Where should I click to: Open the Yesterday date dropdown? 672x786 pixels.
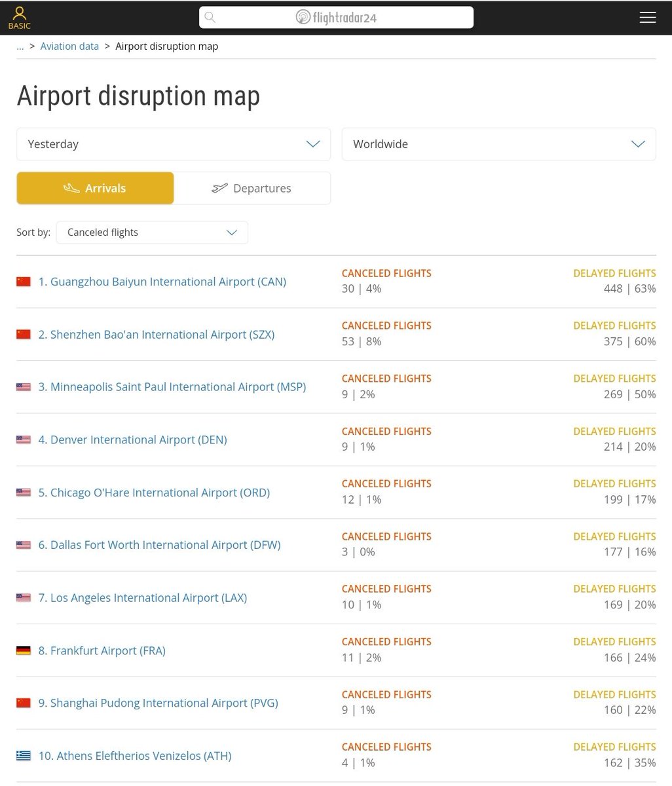tap(174, 144)
